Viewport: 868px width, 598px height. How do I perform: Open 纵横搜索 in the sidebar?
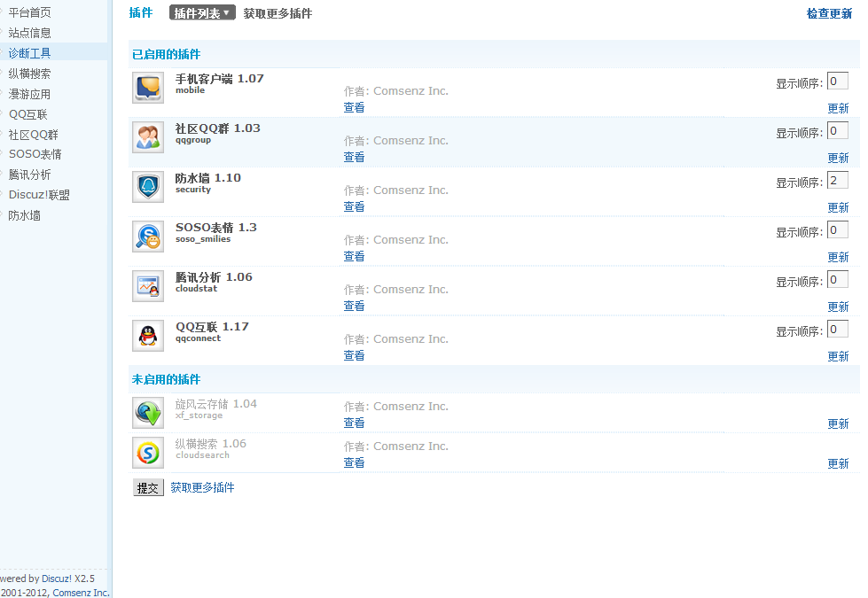coord(30,74)
